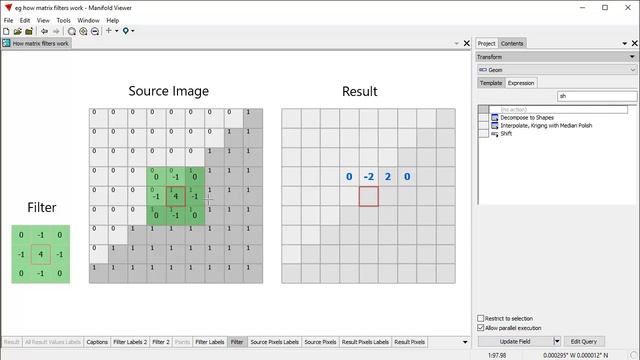640x360 pixels.
Task: Click the template search box containing sh
Action: pos(597,96)
